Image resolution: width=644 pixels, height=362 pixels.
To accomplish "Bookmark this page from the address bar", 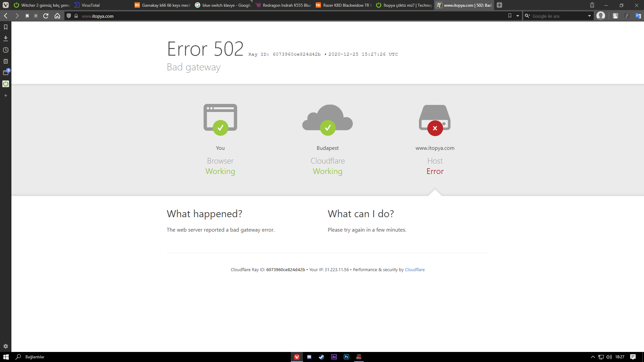I will point(510,16).
